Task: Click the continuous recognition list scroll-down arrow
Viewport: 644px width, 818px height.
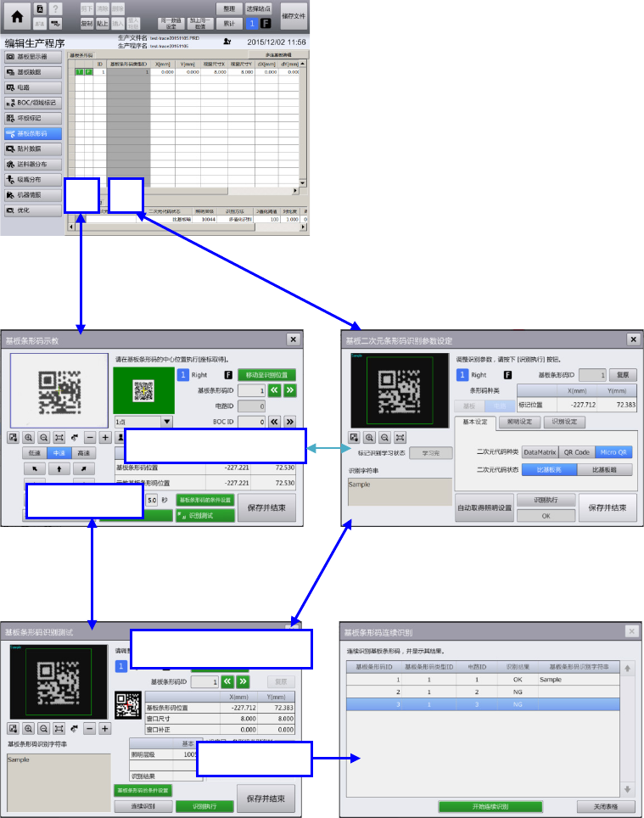Action: (x=627, y=789)
